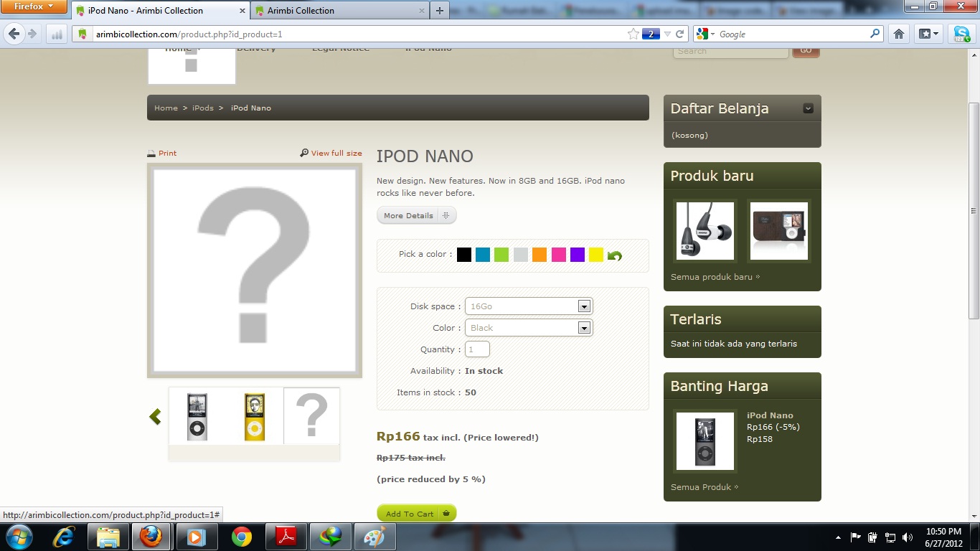This screenshot has height=551, width=980.
Task: Pick the black color swatch
Action: (464, 255)
